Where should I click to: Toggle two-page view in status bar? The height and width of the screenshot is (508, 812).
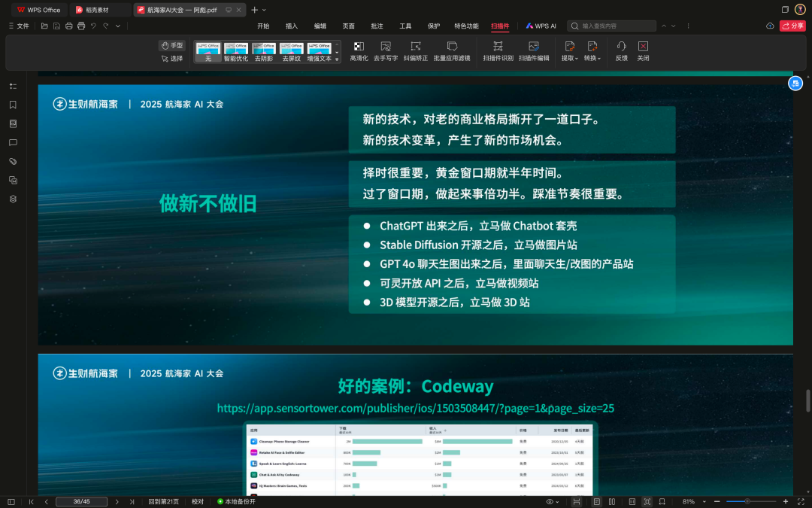click(x=612, y=502)
